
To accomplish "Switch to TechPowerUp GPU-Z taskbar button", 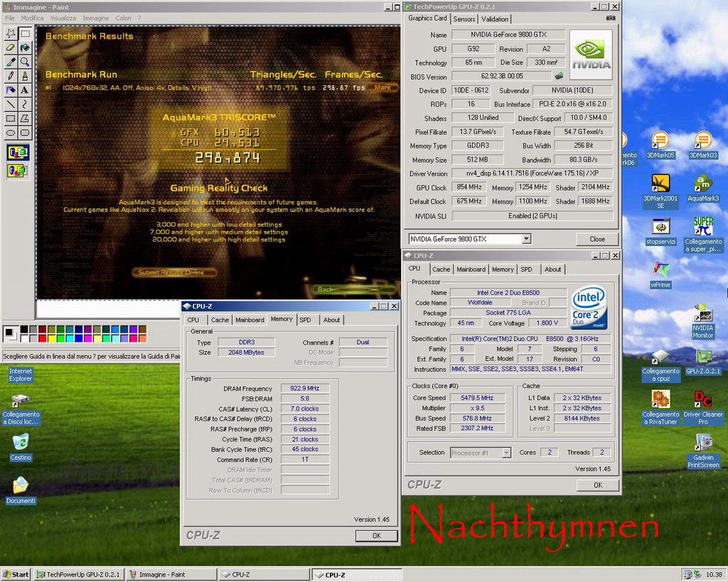I will point(79,575).
